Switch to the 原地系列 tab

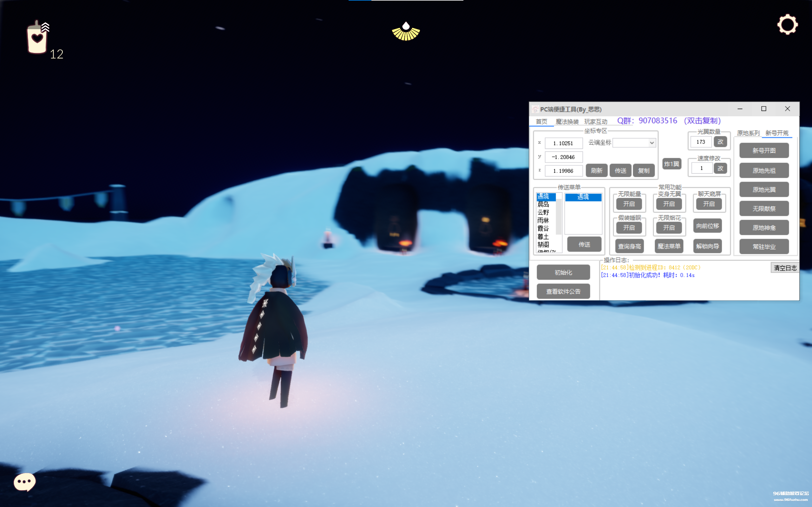pos(748,133)
